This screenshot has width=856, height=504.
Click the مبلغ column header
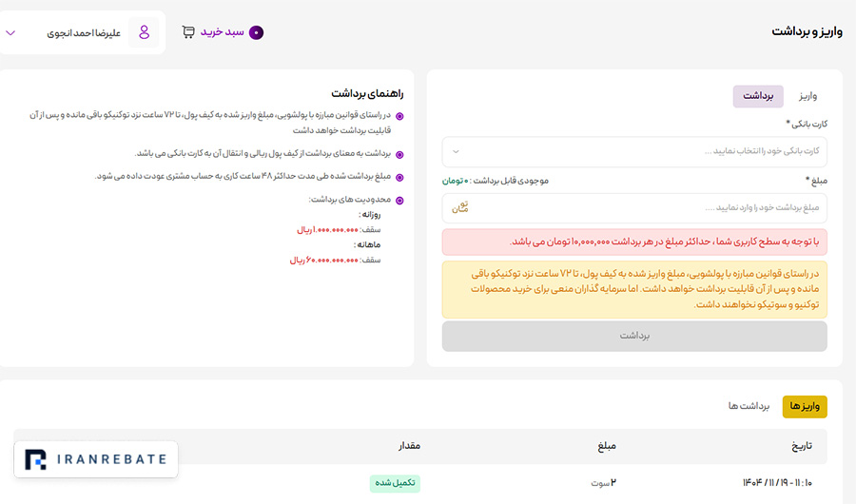607,447
